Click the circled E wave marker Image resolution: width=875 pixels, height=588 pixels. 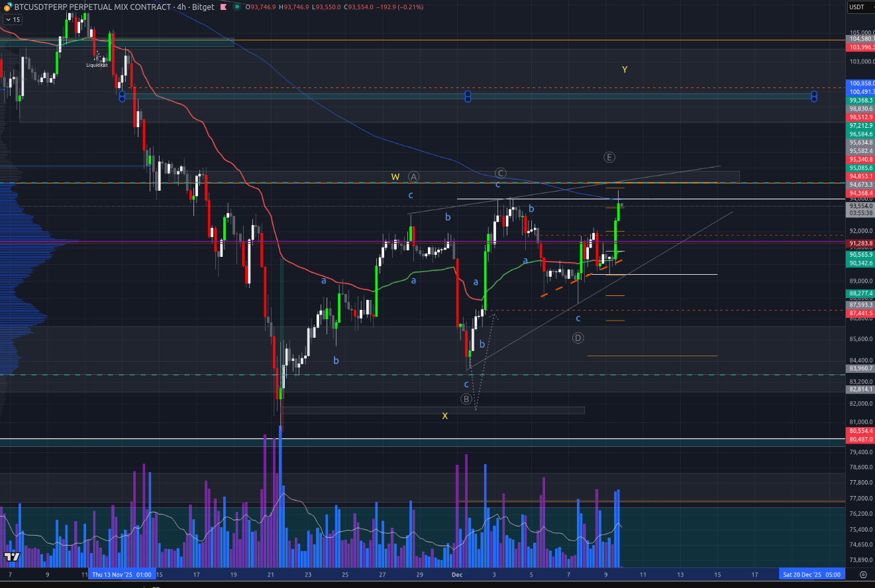point(609,157)
